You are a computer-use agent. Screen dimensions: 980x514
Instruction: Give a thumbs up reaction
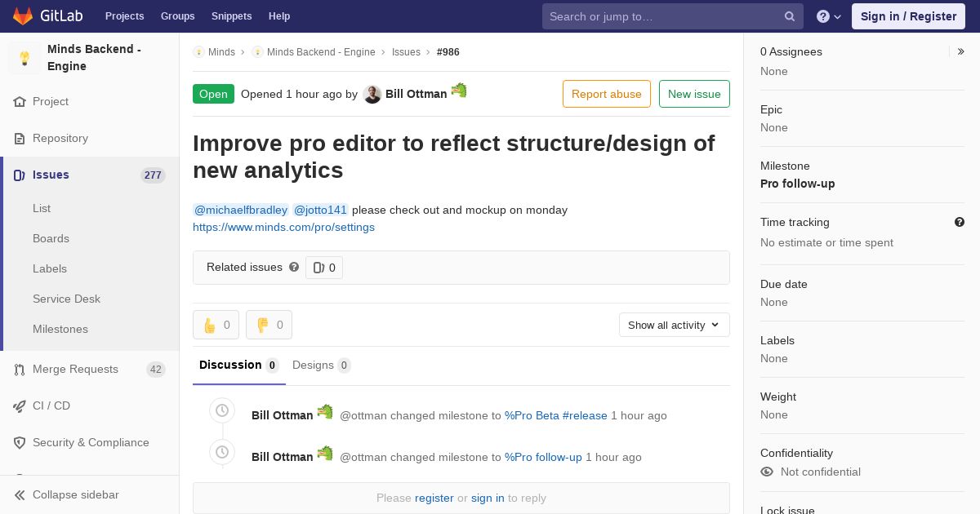[x=216, y=325]
